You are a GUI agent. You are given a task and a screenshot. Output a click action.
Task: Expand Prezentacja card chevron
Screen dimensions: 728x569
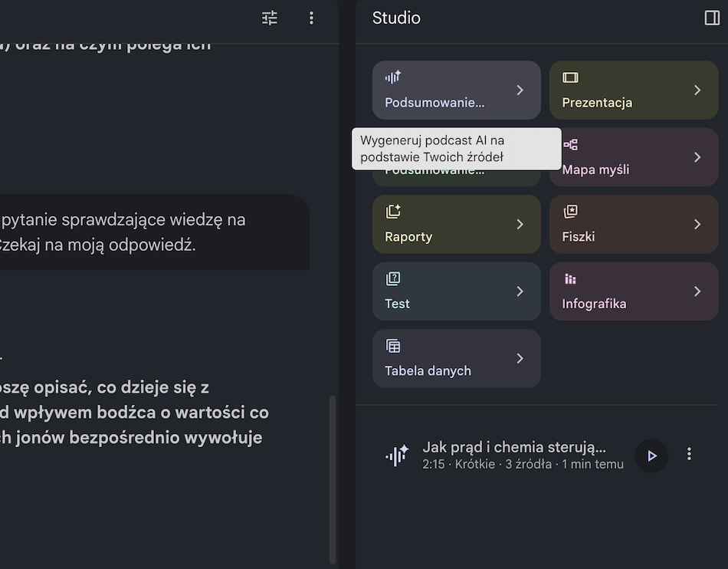697,90
